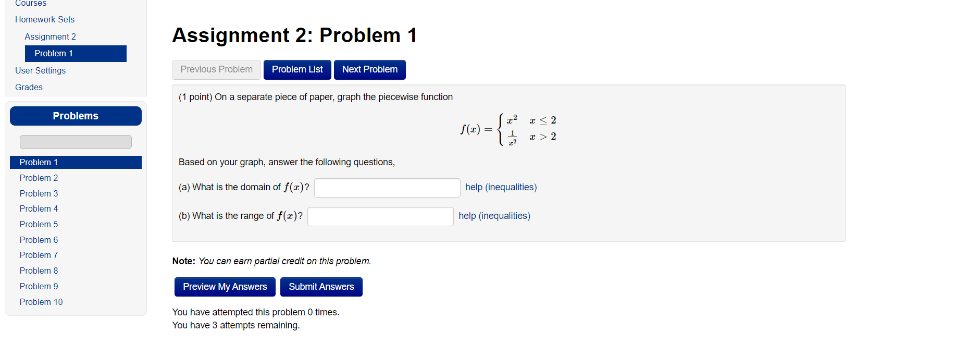Viewport: 980px width, 356px height.
Task: Click the problem search box in sidebar
Action: 75,141
